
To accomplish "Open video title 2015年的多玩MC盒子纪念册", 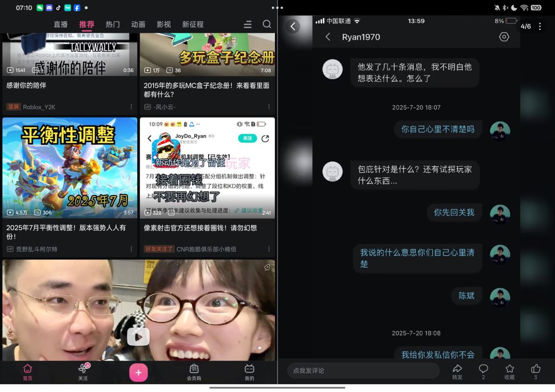I will pyautogui.click(x=207, y=90).
